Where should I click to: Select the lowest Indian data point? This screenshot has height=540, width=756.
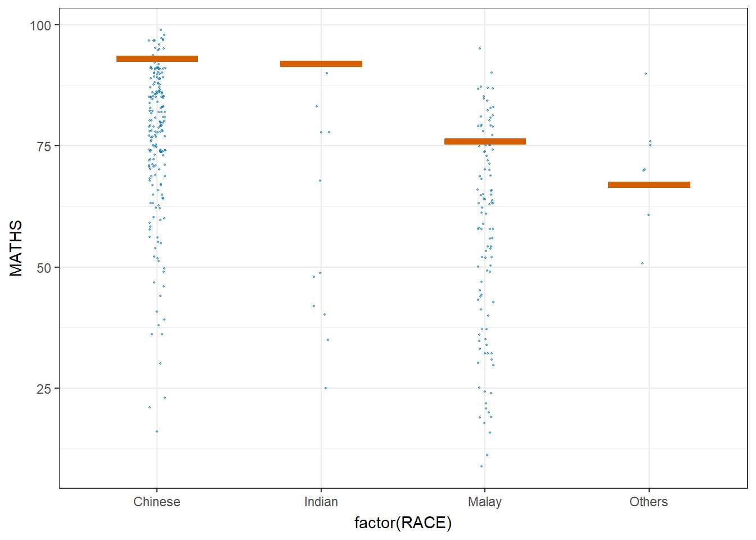pyautogui.click(x=326, y=388)
